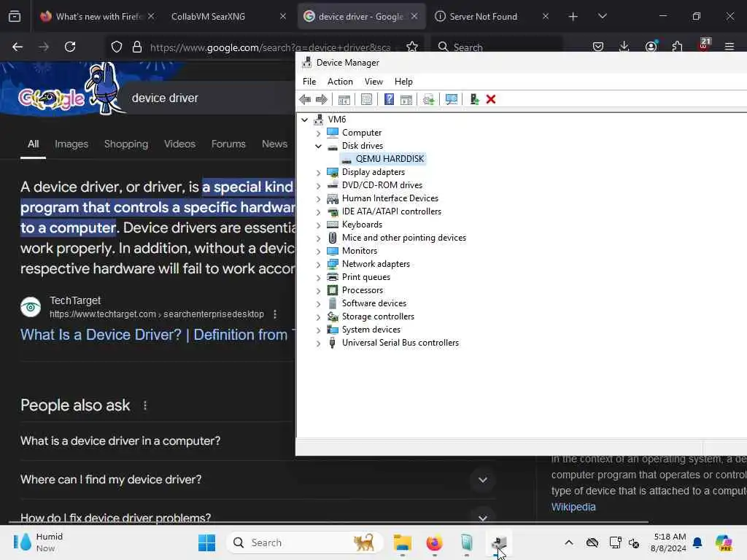
Task: Switch to Videos tab on Google
Action: [179, 144]
